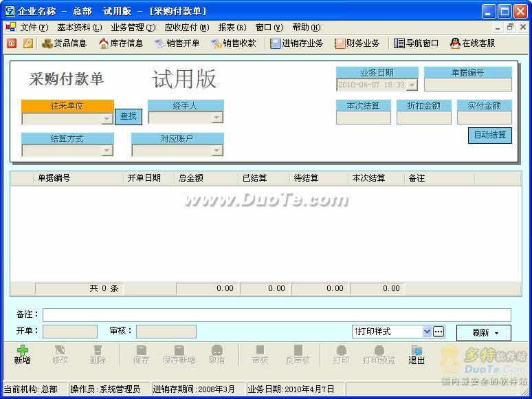Image resolution: width=532 pixels, height=399 pixels.
Task: Open the 文件(F) menu
Action: 34,27
